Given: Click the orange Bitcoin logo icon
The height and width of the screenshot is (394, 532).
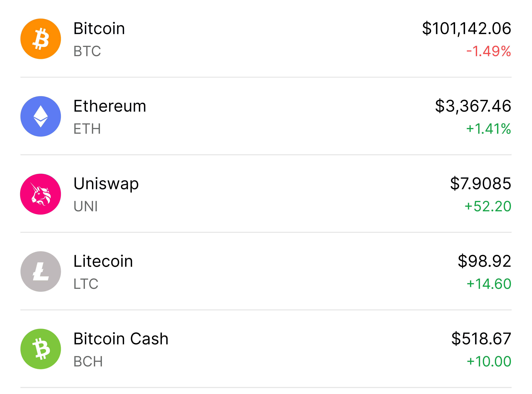Looking at the screenshot, I should point(41,39).
